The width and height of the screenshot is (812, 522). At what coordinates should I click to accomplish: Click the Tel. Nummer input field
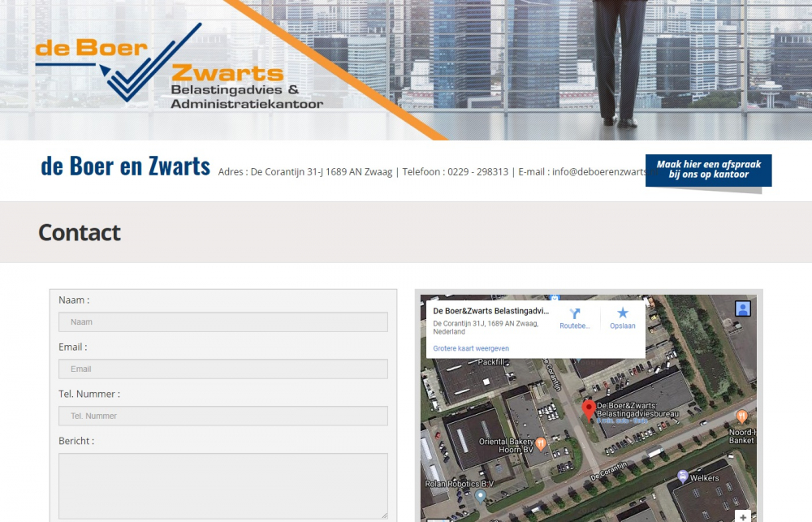pyautogui.click(x=223, y=416)
